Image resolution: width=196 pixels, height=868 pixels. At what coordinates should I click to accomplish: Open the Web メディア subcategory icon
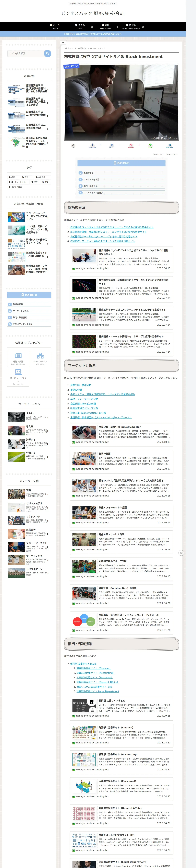click(40, 358)
